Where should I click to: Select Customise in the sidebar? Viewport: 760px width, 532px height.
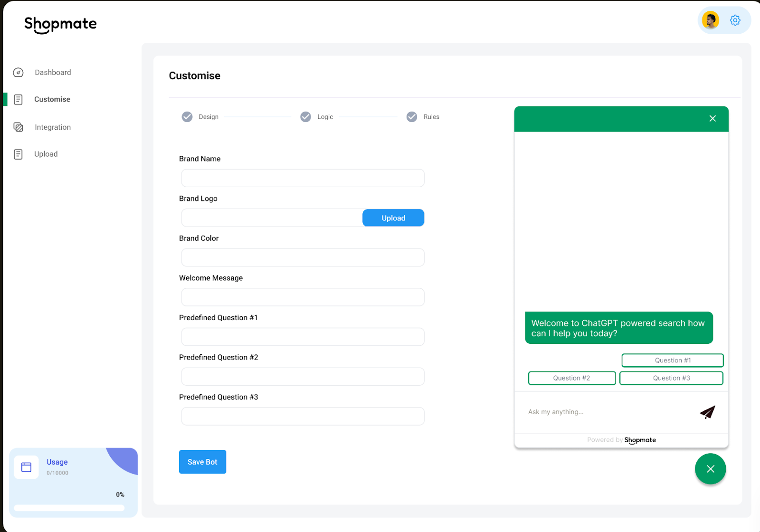click(52, 99)
